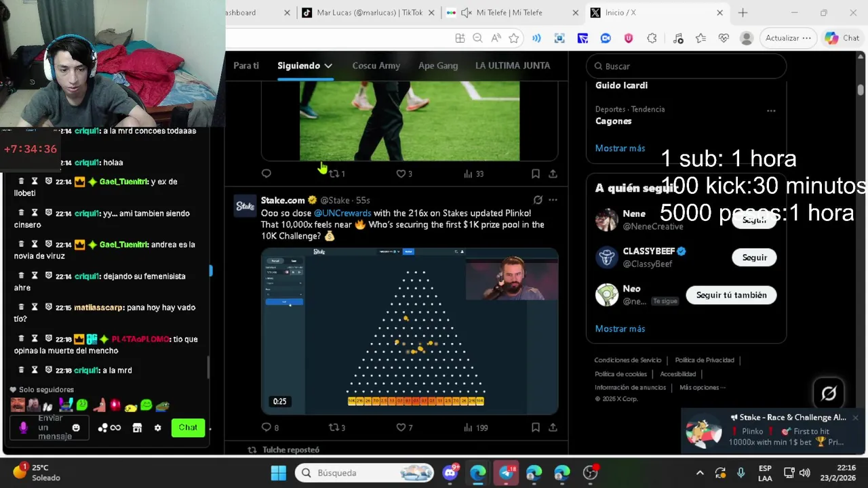Open the Telegram taskbar icon
Screen dimensions: 868x488
(506, 472)
